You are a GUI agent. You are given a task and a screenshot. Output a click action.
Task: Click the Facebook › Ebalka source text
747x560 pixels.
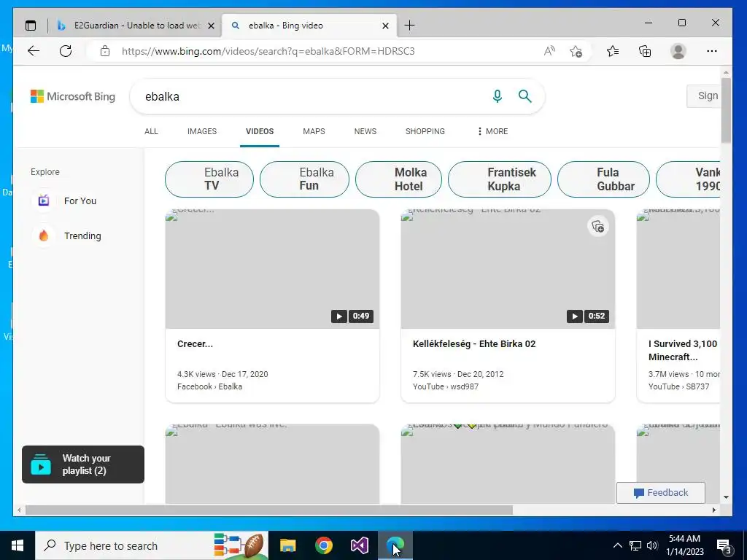click(x=209, y=386)
